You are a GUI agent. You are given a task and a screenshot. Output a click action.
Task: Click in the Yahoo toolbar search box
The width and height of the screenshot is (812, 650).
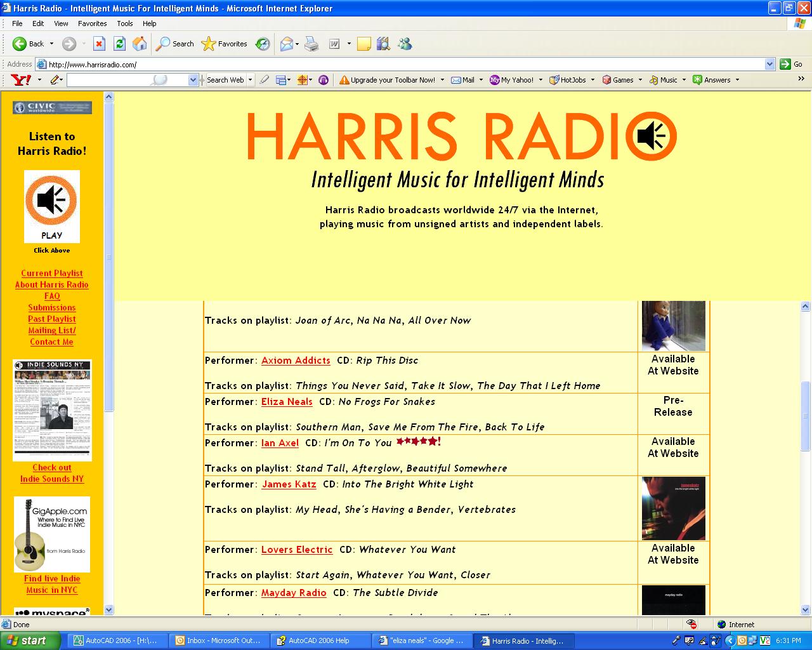(x=128, y=80)
